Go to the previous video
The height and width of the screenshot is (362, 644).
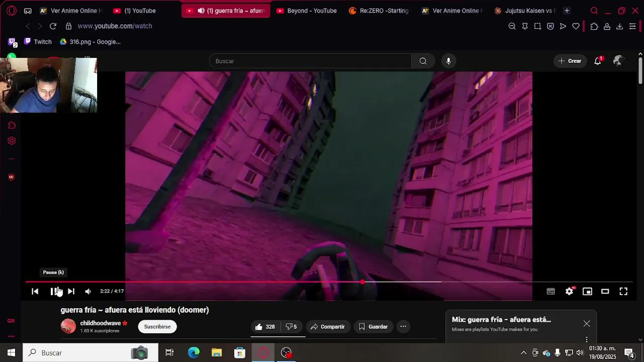click(x=35, y=292)
